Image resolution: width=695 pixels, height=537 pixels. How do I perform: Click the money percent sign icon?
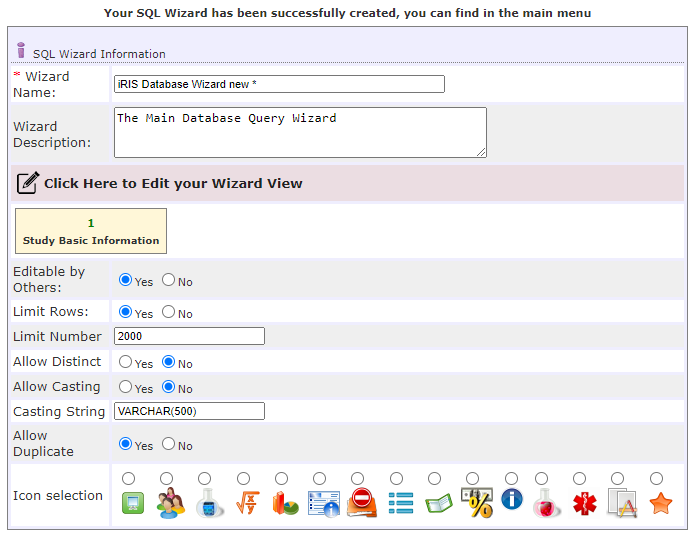477,503
